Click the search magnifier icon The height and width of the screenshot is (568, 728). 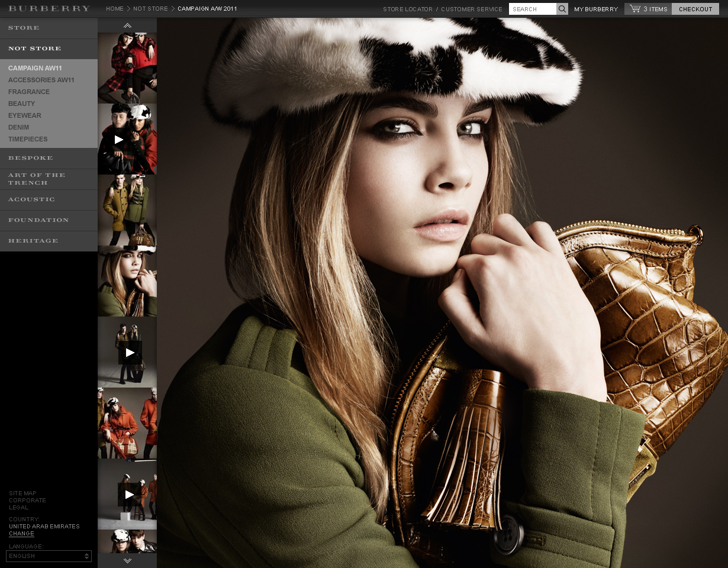(562, 9)
